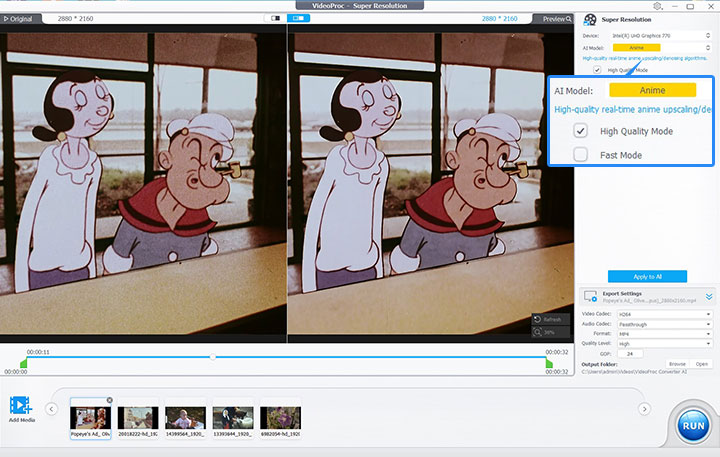Close the VideoProc Super Resolution window
This screenshot has width=720, height=457.
click(711, 6)
